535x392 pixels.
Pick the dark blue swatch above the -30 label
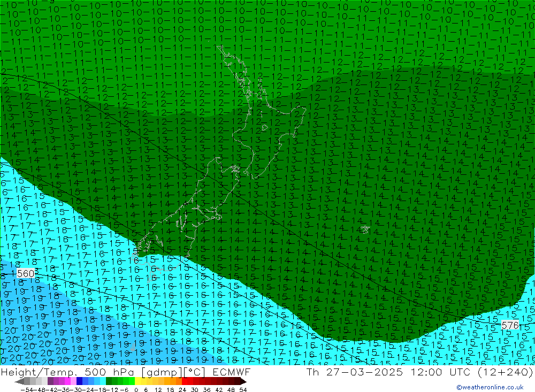click(79, 381)
